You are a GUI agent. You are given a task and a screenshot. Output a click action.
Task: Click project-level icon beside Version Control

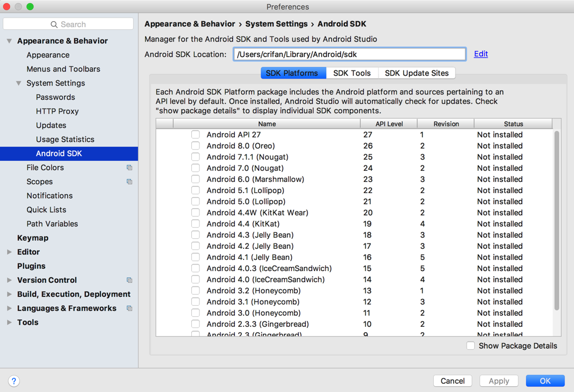(129, 281)
